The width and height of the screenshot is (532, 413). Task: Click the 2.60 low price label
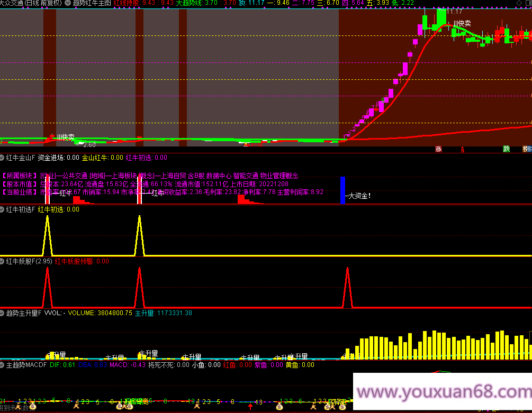[89, 144]
